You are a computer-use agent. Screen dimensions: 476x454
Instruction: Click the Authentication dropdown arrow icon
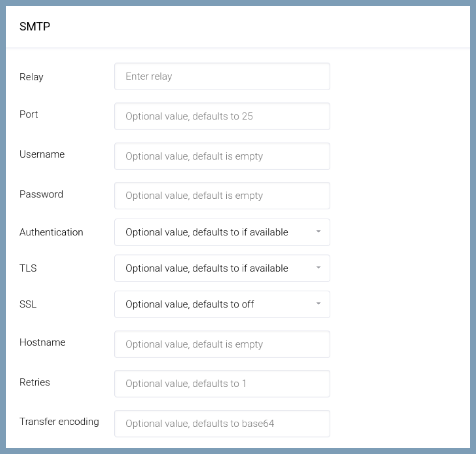click(x=319, y=232)
